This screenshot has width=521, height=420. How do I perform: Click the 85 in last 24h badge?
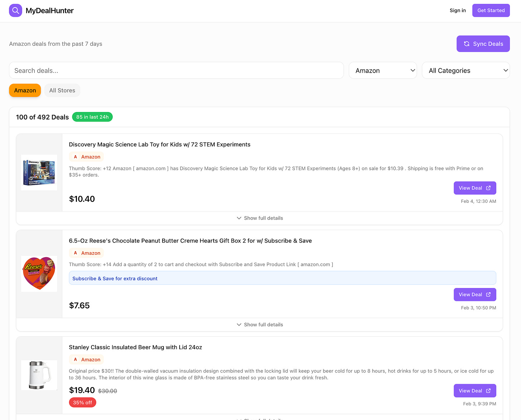tap(92, 117)
